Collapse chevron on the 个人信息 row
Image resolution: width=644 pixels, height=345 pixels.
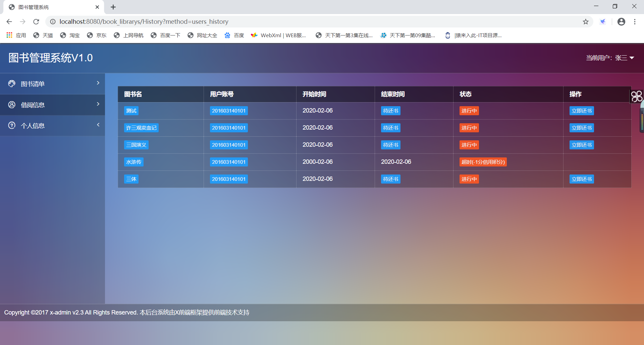pos(98,125)
